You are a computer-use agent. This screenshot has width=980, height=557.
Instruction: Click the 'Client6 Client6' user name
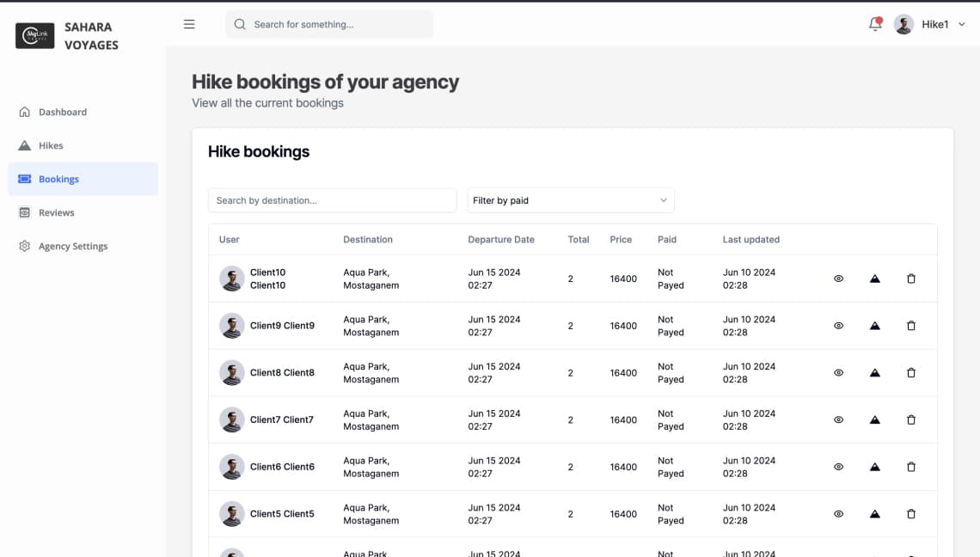coord(282,467)
